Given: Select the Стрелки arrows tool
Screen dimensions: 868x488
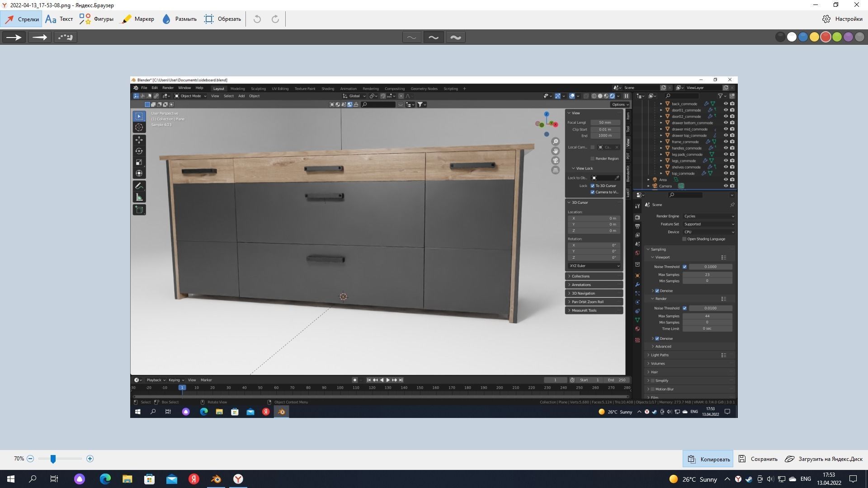Looking at the screenshot, I should (x=22, y=19).
